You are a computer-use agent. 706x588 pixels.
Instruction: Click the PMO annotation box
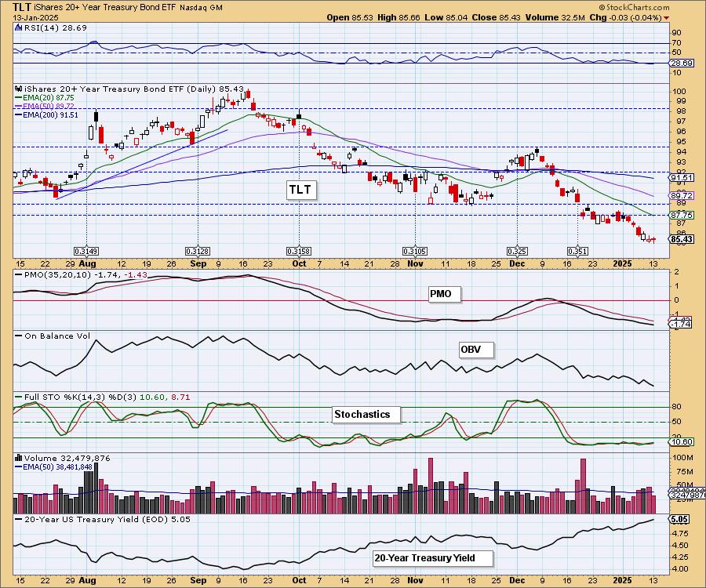click(x=445, y=294)
